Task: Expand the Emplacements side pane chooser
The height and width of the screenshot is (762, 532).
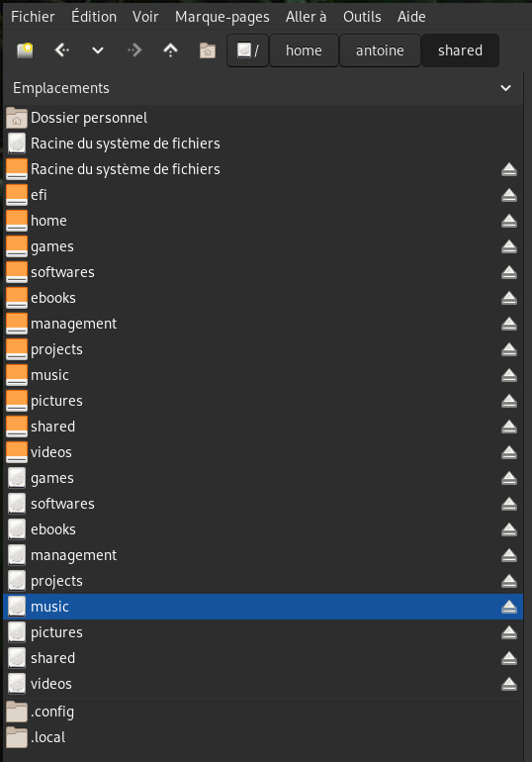Action: [505, 88]
